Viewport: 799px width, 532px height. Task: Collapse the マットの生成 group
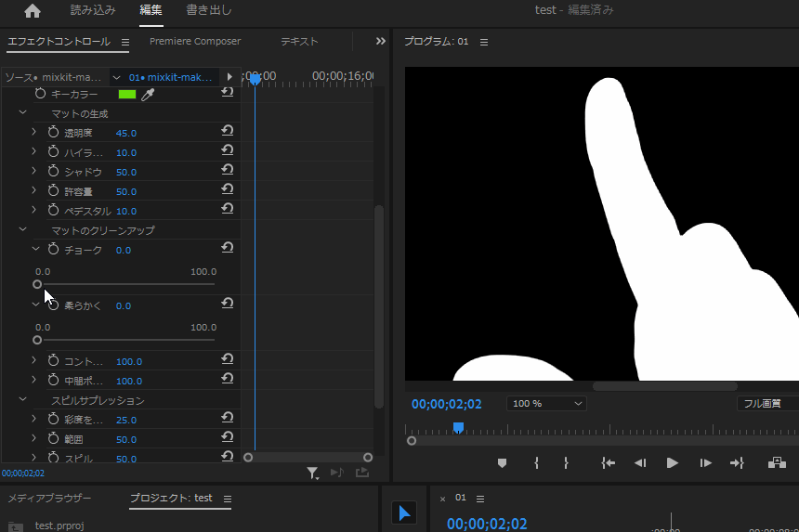[x=22, y=112]
